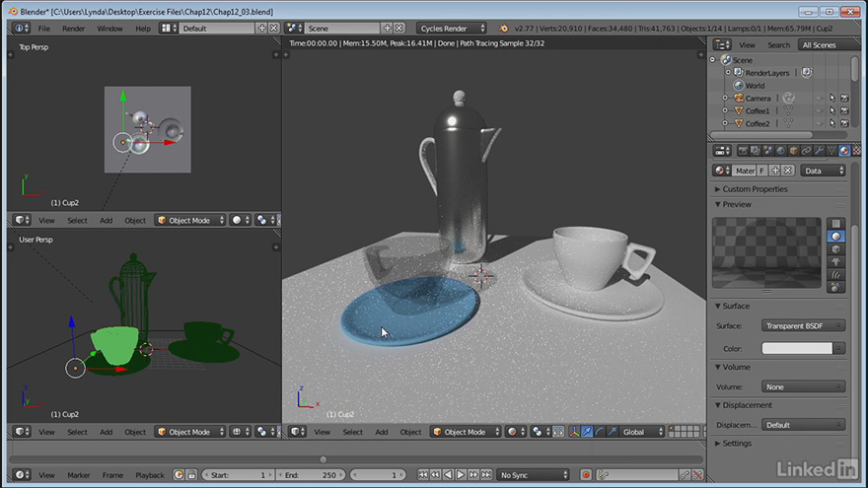The width and height of the screenshot is (868, 488).
Task: Select flat plane preview type
Action: tap(835, 224)
